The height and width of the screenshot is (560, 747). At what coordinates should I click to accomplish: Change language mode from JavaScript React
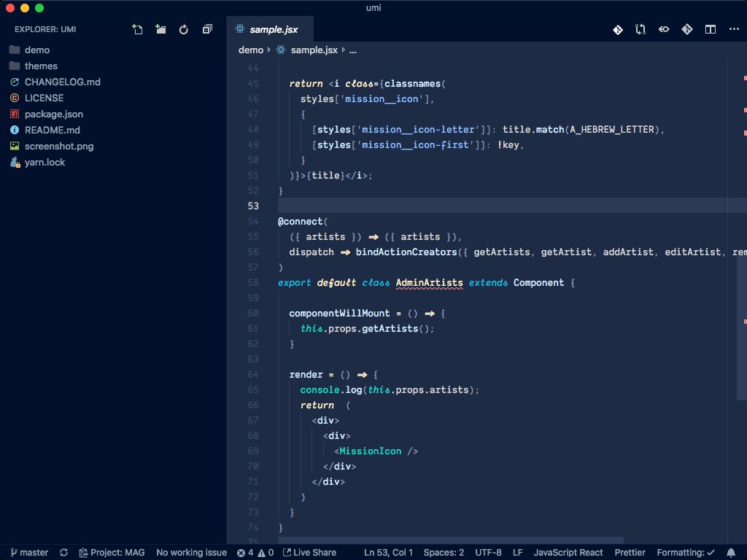coord(568,552)
